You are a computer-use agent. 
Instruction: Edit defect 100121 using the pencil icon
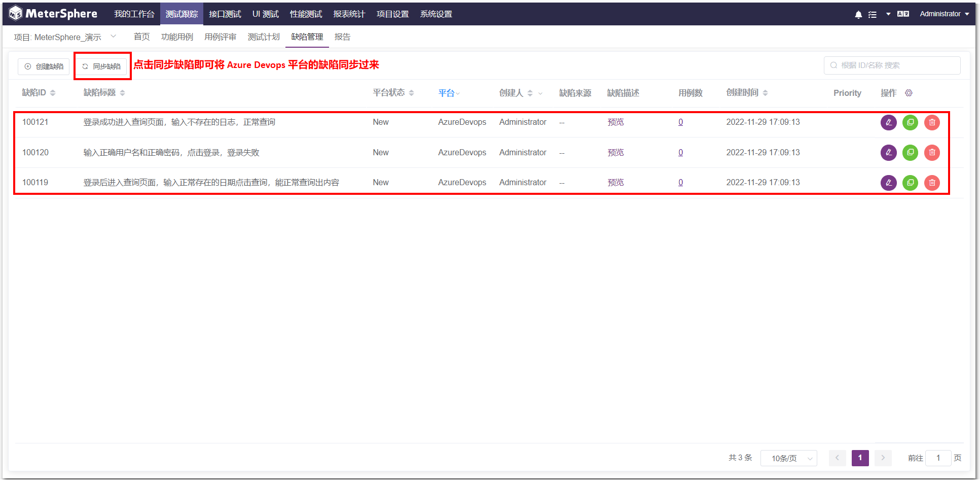888,122
